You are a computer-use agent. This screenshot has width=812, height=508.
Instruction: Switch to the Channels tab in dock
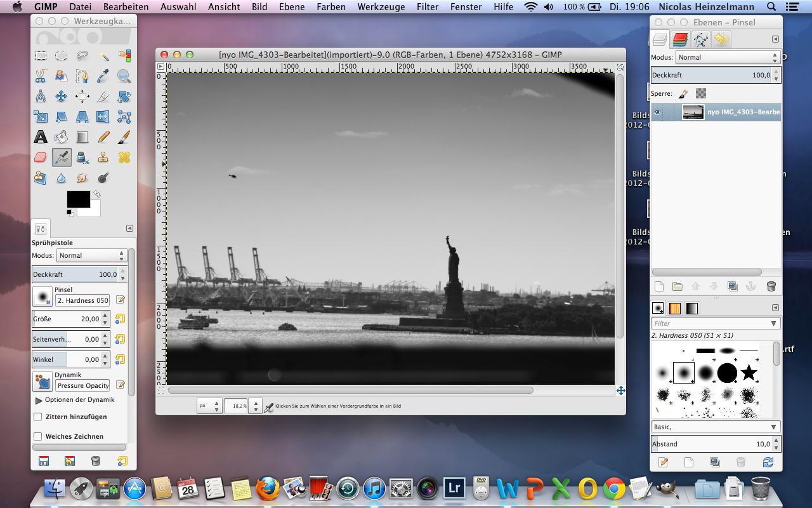680,39
